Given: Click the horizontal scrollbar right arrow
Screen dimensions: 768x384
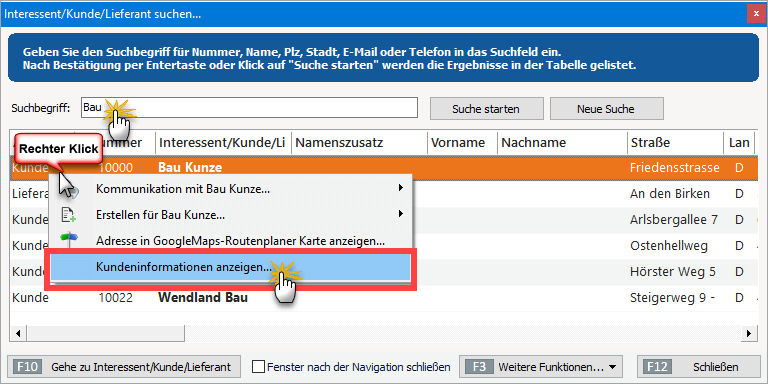Looking at the screenshot, I should [748, 334].
